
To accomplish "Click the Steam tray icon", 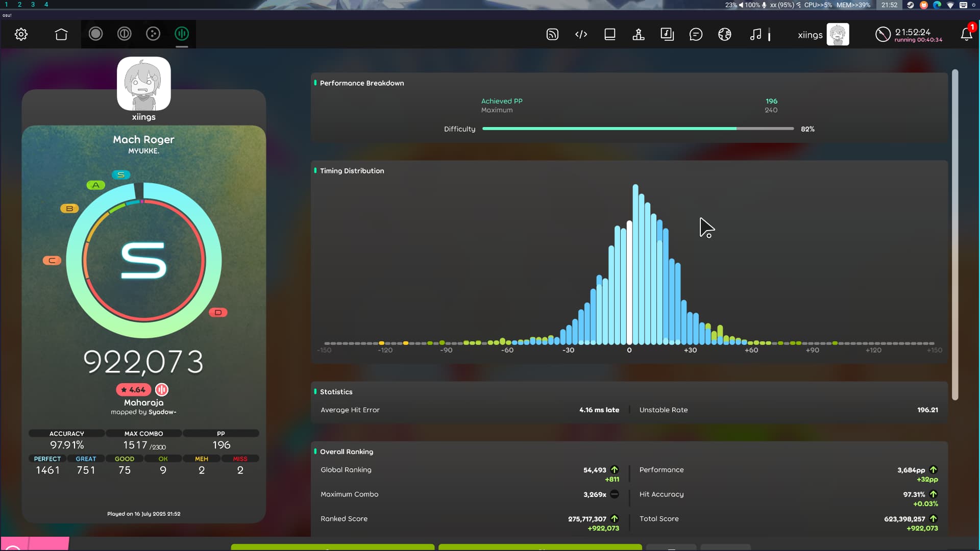I will [910, 5].
